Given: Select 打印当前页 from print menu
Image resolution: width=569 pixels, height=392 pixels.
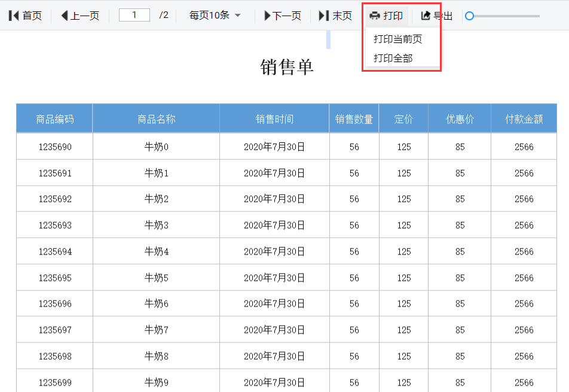Looking at the screenshot, I should pyautogui.click(x=397, y=39).
